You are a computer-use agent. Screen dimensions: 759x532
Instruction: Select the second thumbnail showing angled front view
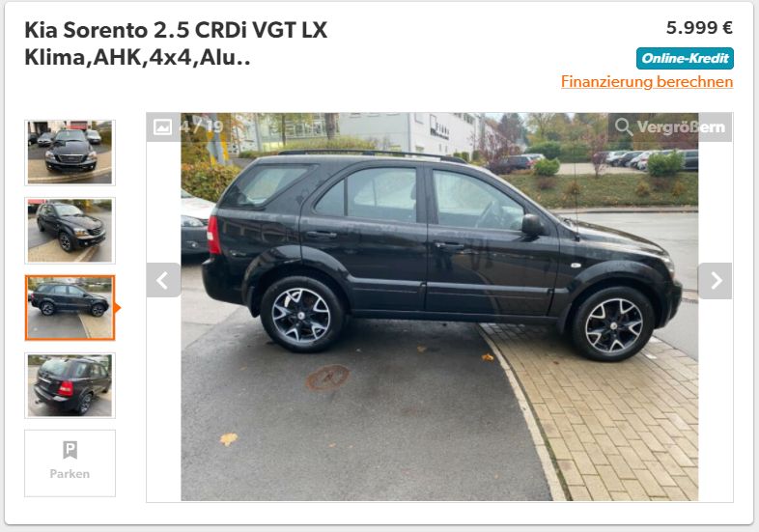[70, 231]
